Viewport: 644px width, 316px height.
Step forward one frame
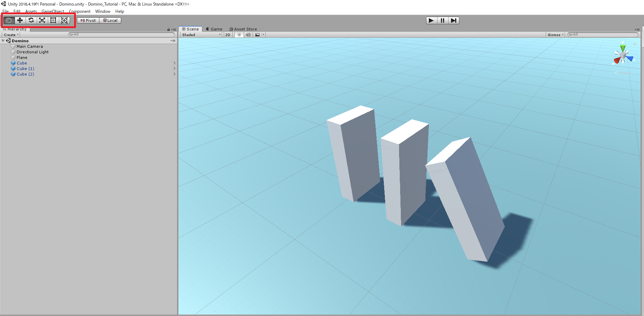coord(453,20)
